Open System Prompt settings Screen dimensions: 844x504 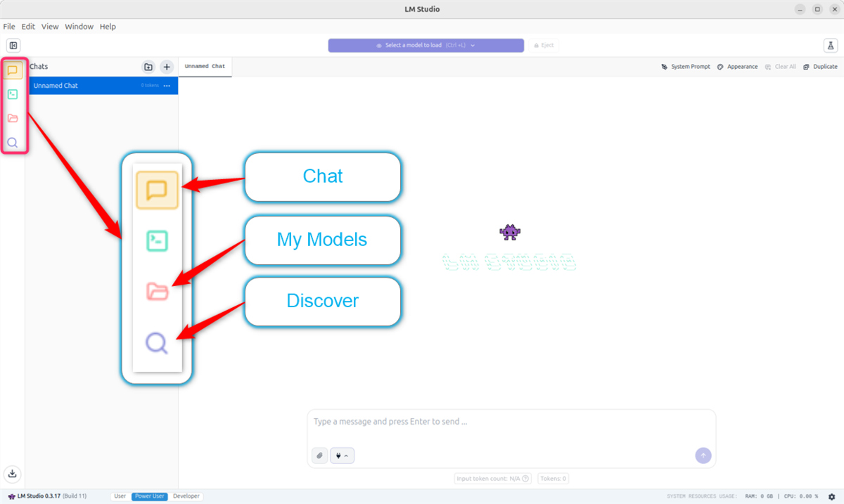pyautogui.click(x=686, y=67)
